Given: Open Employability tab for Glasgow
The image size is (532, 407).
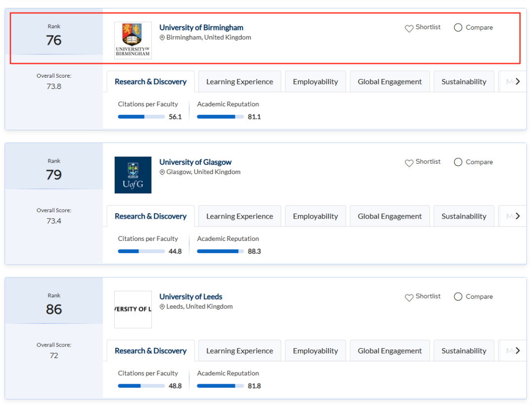Looking at the screenshot, I should tap(315, 216).
